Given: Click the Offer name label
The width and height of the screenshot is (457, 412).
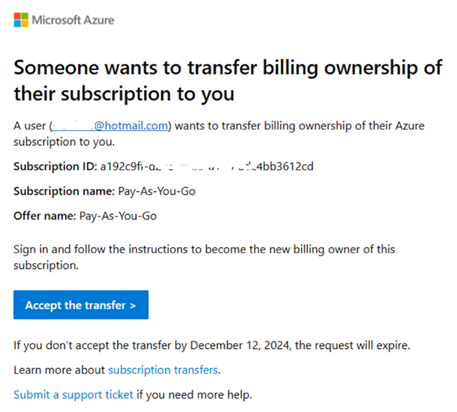Looking at the screenshot, I should [x=45, y=216].
